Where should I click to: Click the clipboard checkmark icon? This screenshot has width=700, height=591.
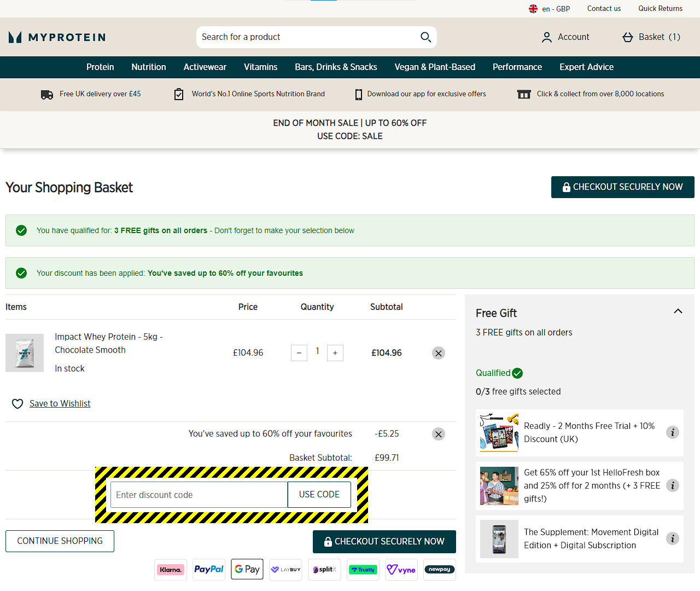(x=179, y=94)
